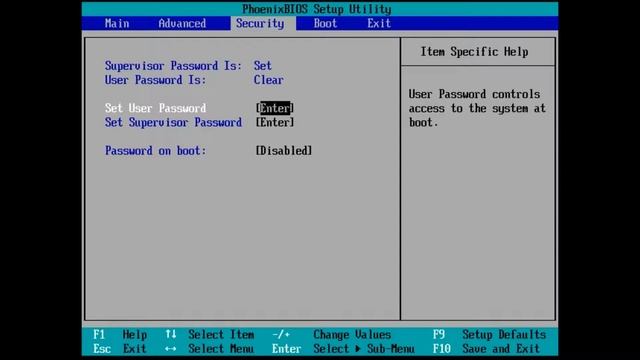Click [Enter] next to Set Supervisor Password
This screenshot has height=360, width=640.
coord(275,122)
